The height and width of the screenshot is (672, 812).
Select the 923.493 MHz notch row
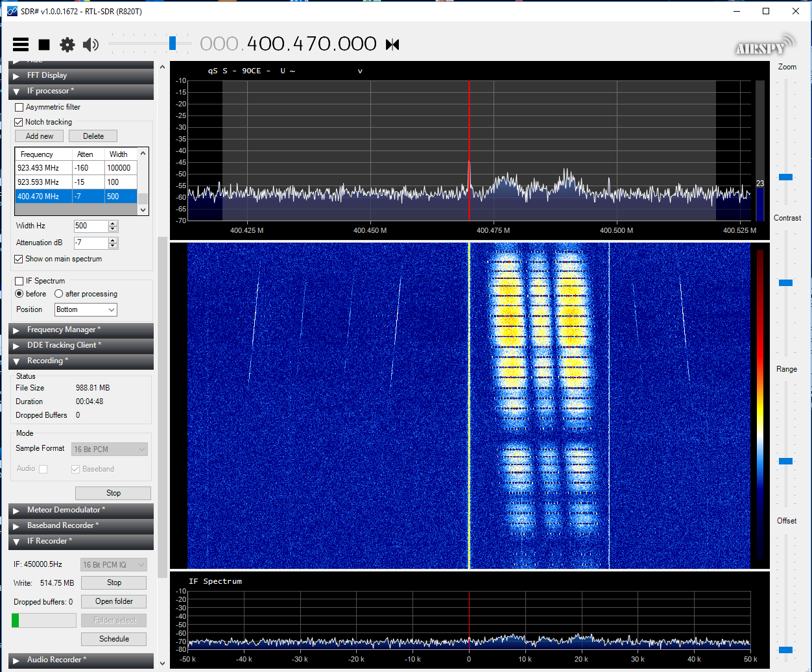77,168
